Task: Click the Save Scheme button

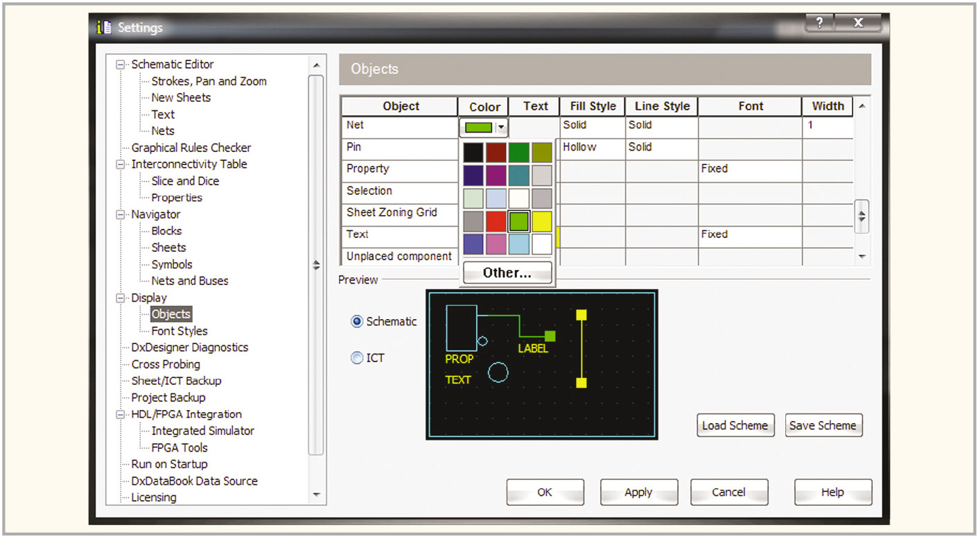Action: click(x=823, y=425)
